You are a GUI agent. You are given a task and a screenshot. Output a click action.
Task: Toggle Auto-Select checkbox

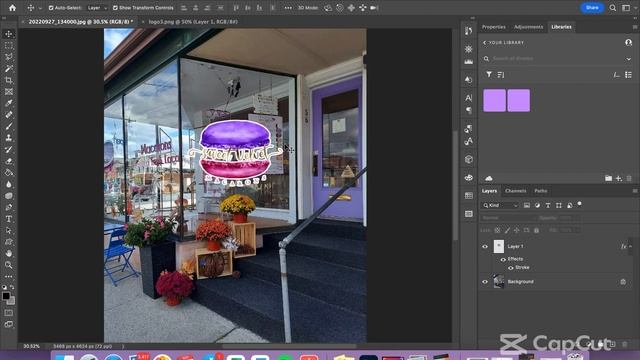51,8
